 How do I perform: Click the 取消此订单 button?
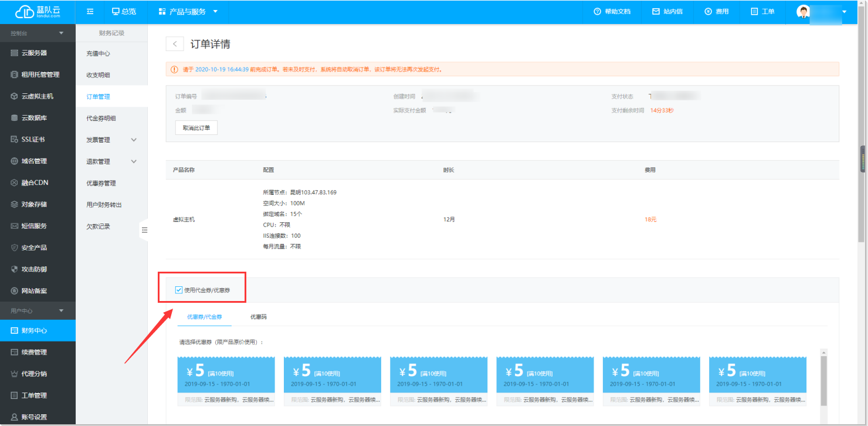[x=196, y=128]
